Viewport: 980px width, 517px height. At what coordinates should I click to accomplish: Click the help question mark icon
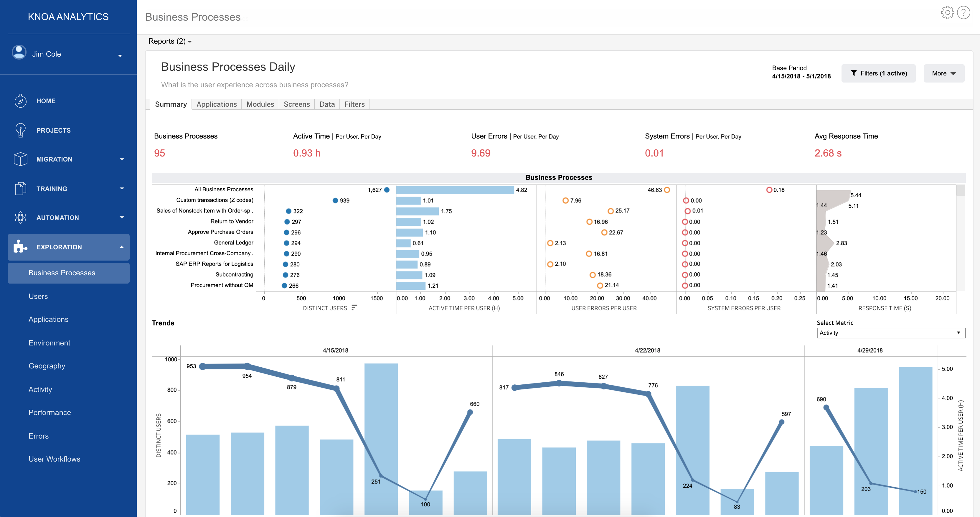click(963, 13)
